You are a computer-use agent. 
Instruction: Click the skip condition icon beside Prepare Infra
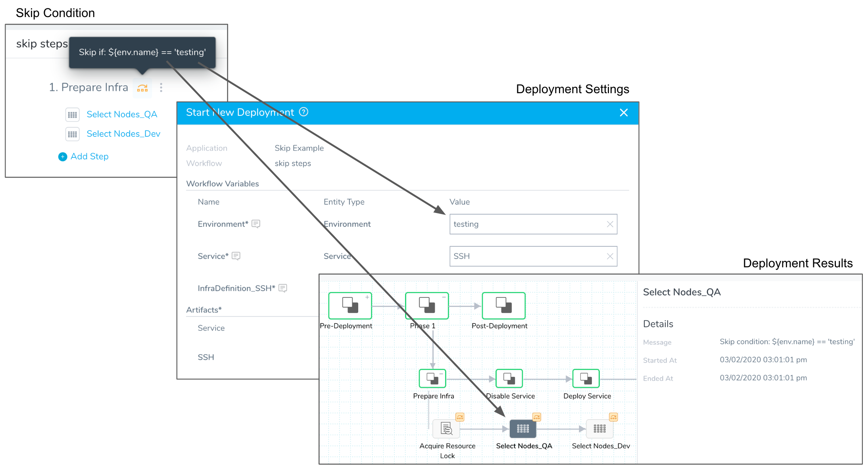tap(142, 88)
